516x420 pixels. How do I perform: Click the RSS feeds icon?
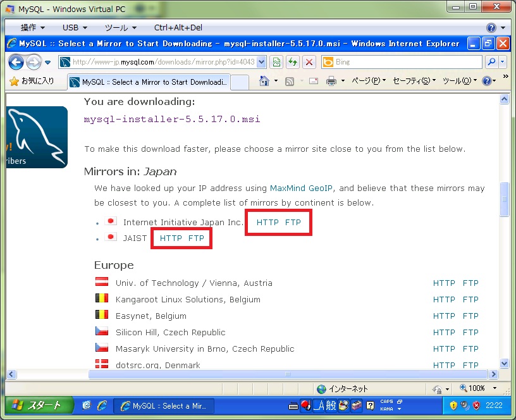click(289, 82)
